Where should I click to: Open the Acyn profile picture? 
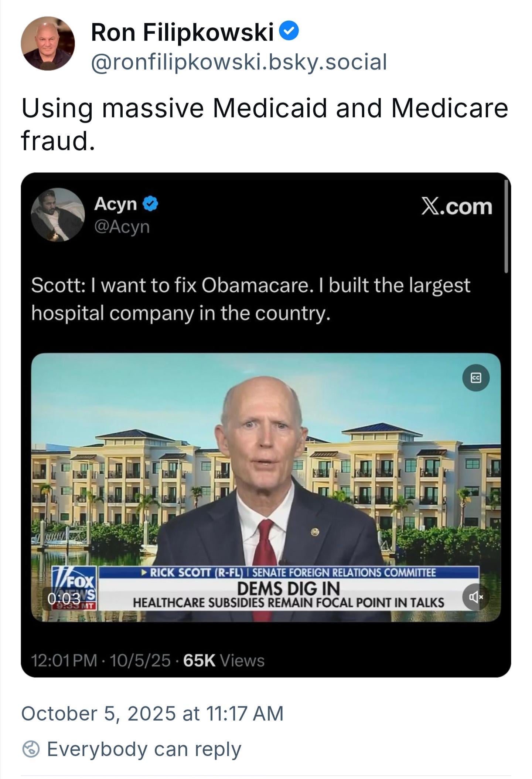coord(58,214)
